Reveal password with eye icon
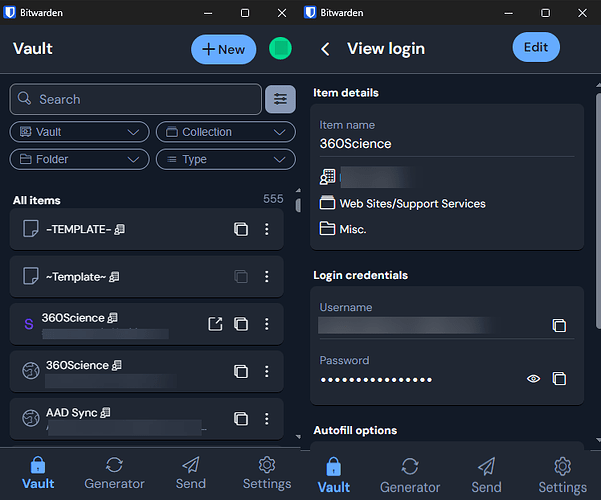Image resolution: width=601 pixels, height=500 pixels. coord(533,379)
